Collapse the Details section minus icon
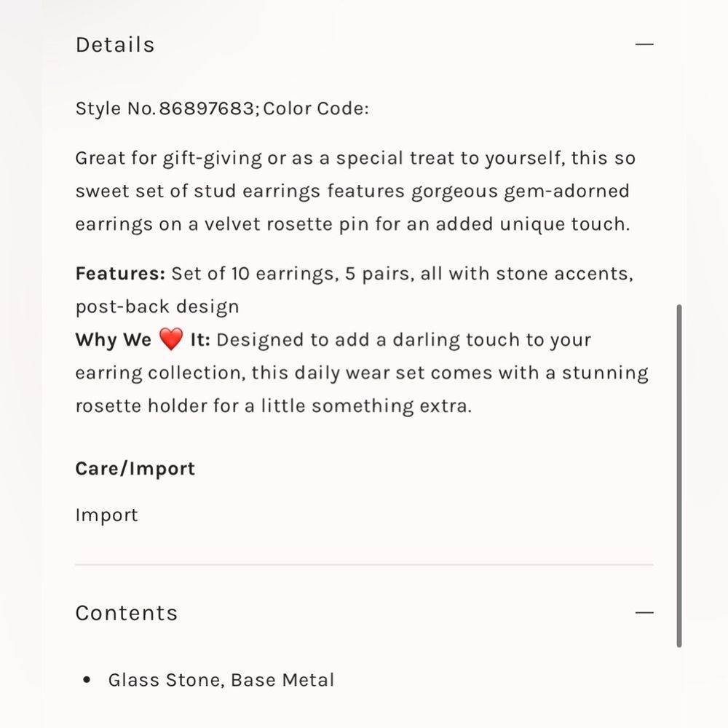Screen dimensions: 728x728 tap(644, 44)
